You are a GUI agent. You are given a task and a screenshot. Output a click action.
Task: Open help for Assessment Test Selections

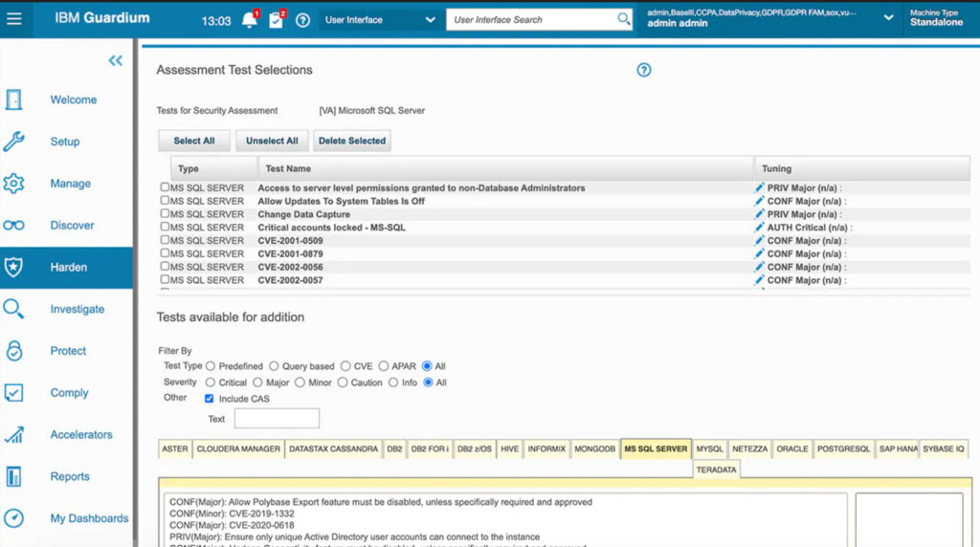(x=644, y=70)
